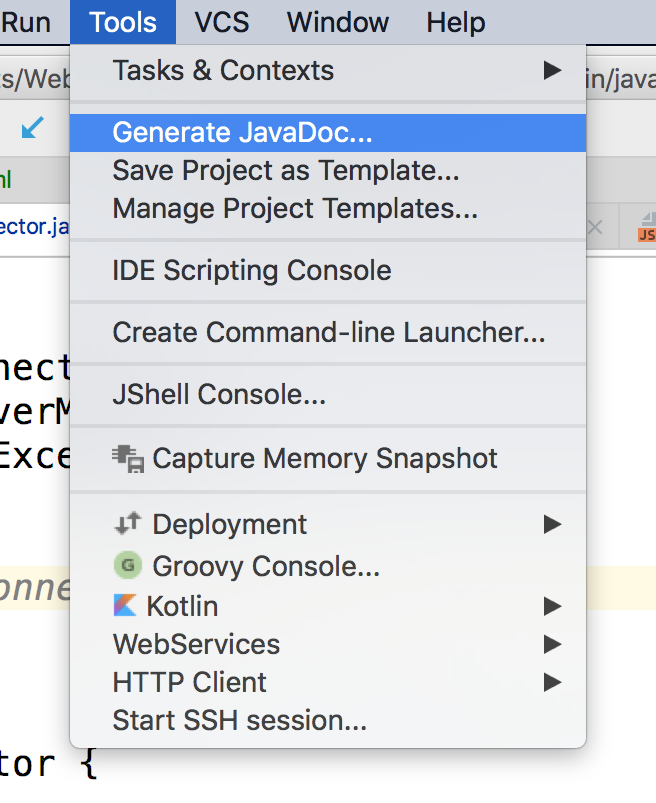This screenshot has height=803, width=656.
Task: Open the HTTP Client submenu
Action: pos(551,682)
